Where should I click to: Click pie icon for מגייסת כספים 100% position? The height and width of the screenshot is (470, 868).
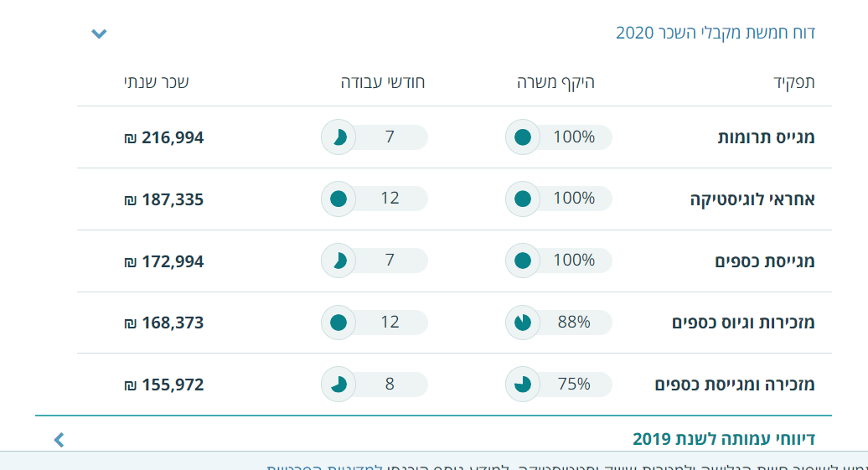(x=522, y=261)
